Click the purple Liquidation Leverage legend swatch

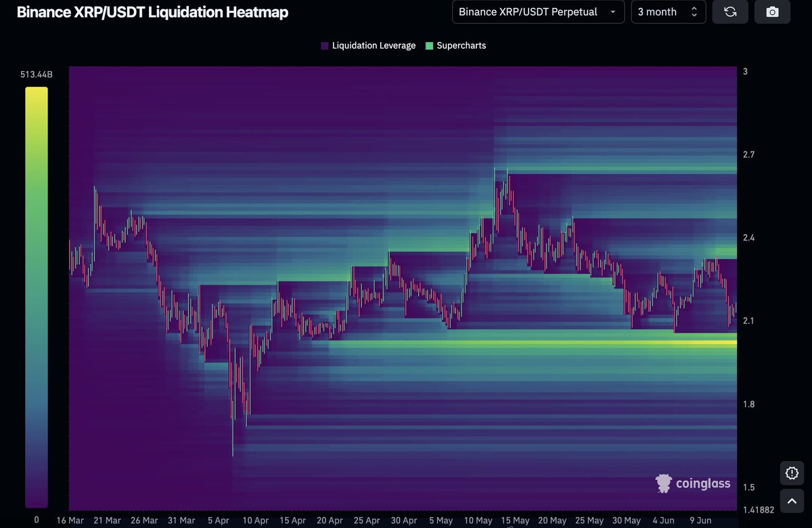pyautogui.click(x=325, y=46)
